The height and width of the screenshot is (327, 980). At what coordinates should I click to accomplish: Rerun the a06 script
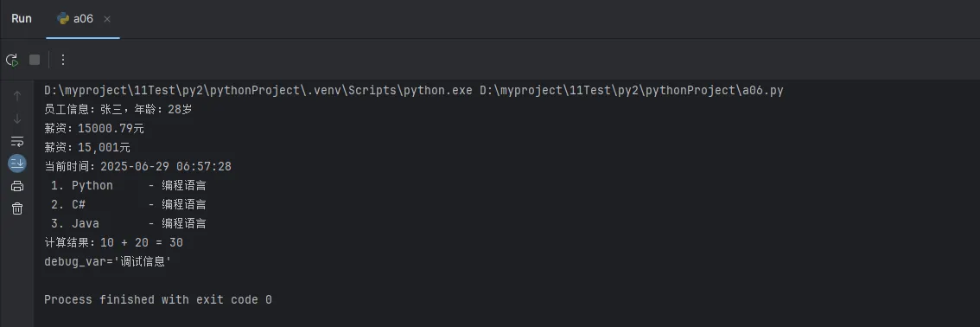coord(12,60)
